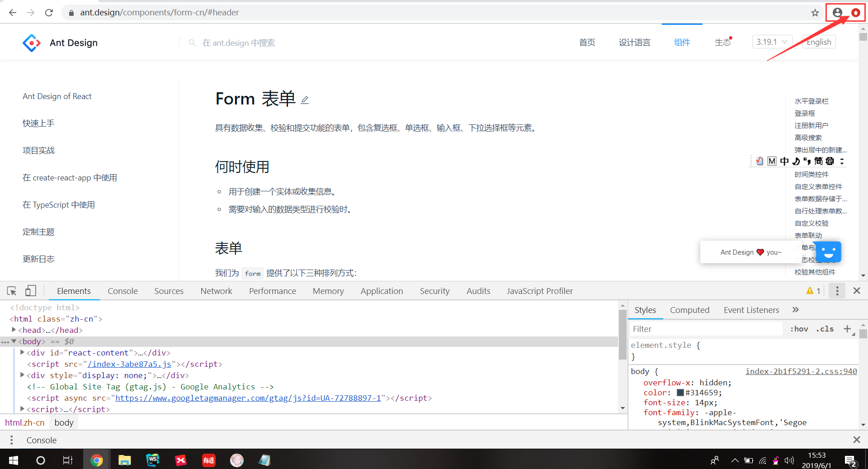
Task: Toggle the IME 简 simplified character switch
Action: [x=818, y=161]
